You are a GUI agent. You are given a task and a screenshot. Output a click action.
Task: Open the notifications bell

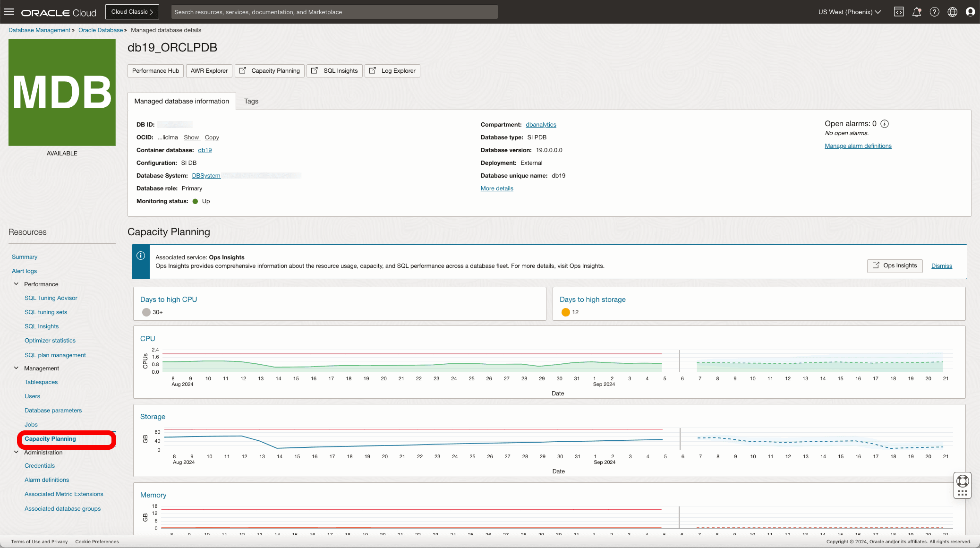coord(917,12)
